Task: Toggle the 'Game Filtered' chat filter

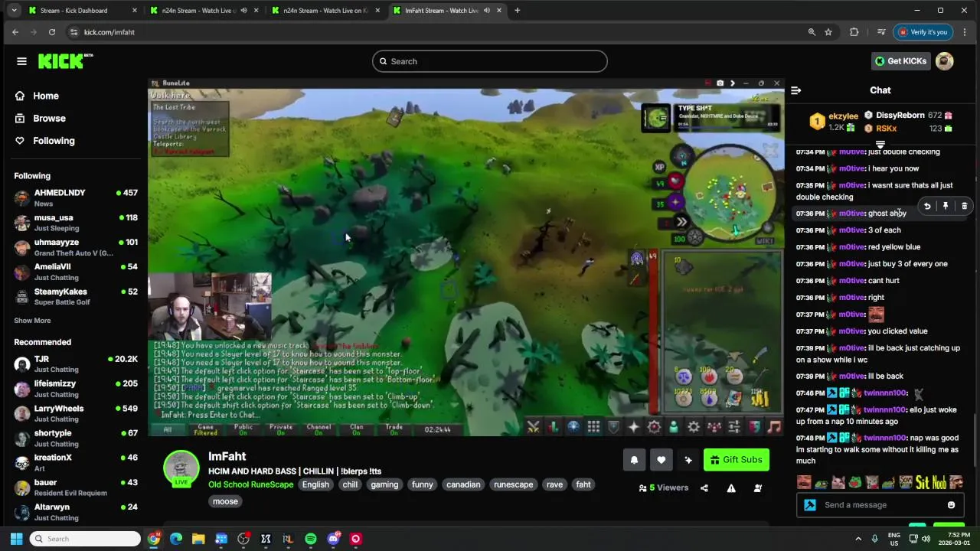Action: [x=205, y=429]
